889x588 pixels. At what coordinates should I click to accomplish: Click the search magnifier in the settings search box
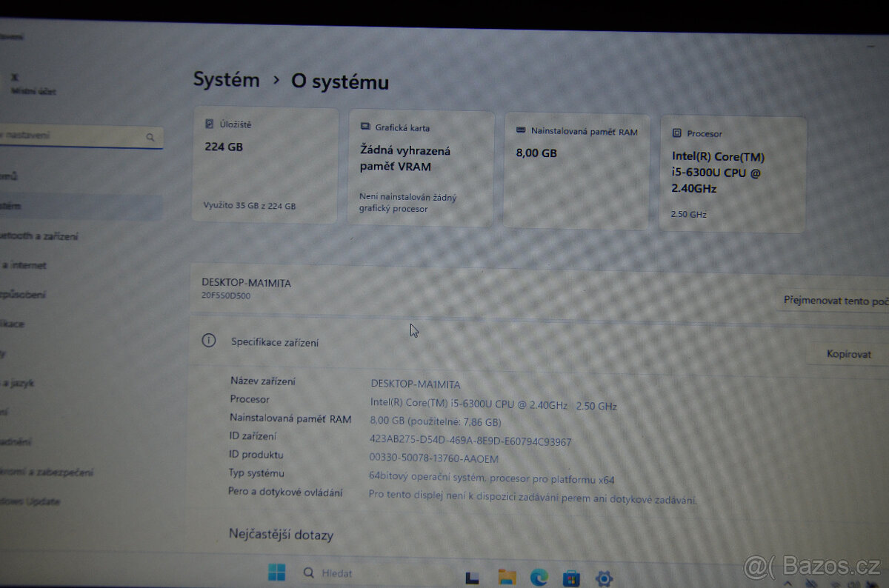pos(150,137)
